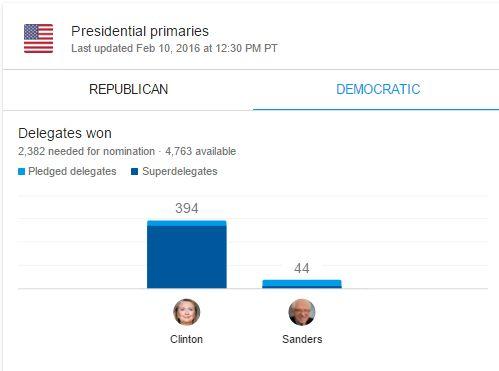Viewport: 499px width, 371px height.
Task: Click the 394 delegate count label
Action: tap(187, 208)
